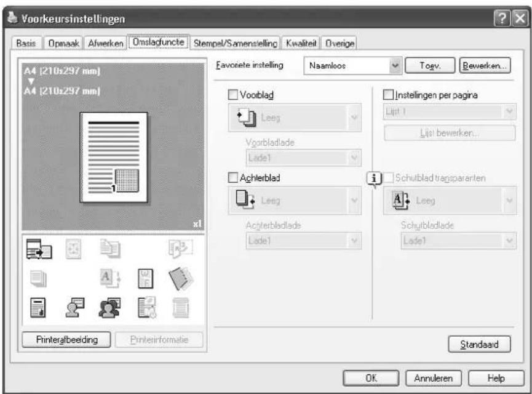
Task: Enable the Achterblad checkbox
Action: (x=232, y=178)
